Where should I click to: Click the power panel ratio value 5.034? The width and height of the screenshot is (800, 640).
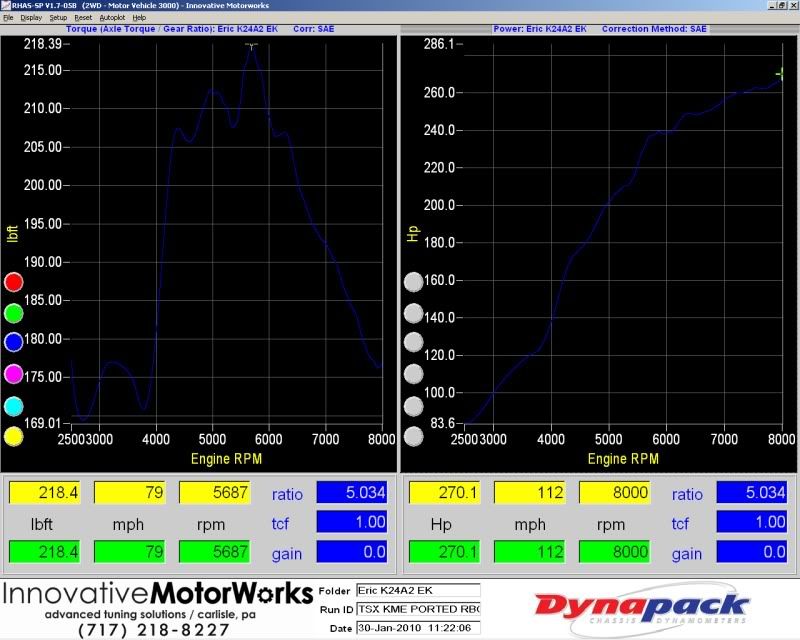[x=752, y=493]
